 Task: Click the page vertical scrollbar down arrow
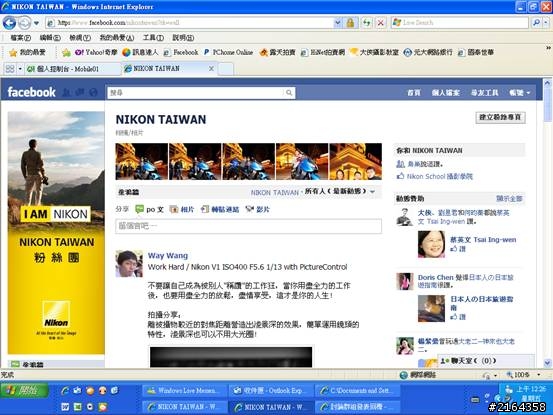click(547, 362)
